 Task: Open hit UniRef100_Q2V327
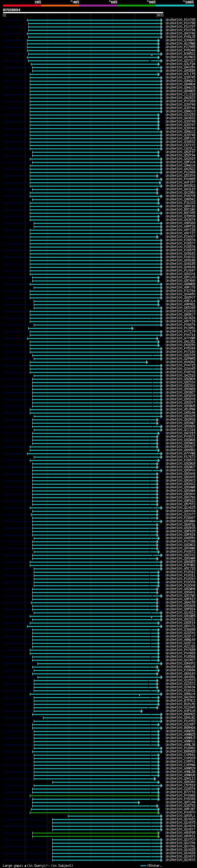pyautogui.click(x=180, y=60)
